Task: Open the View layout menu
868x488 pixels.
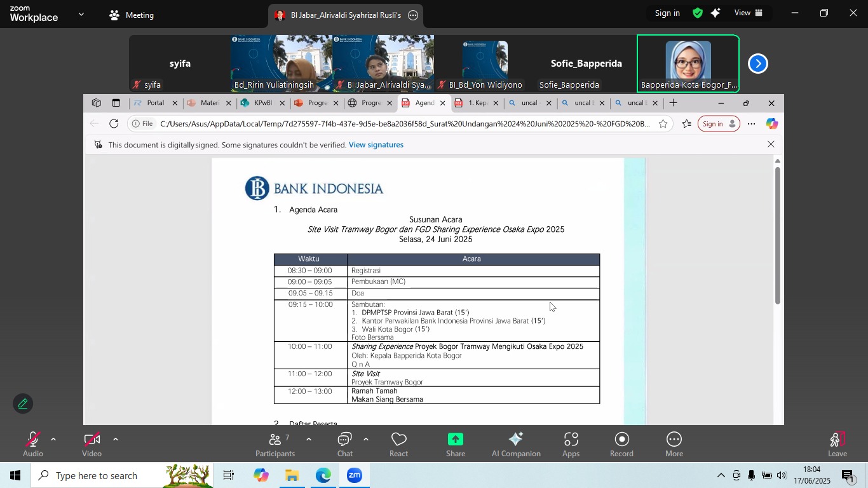Action: 749,13
